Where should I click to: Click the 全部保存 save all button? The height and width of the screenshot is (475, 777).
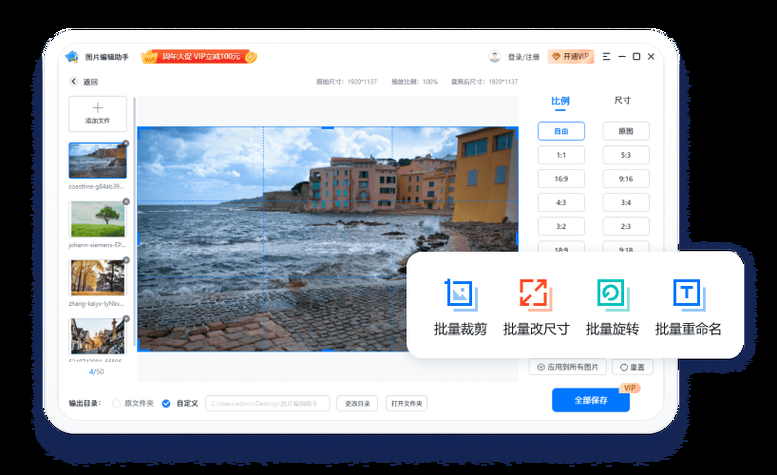pyautogui.click(x=591, y=400)
